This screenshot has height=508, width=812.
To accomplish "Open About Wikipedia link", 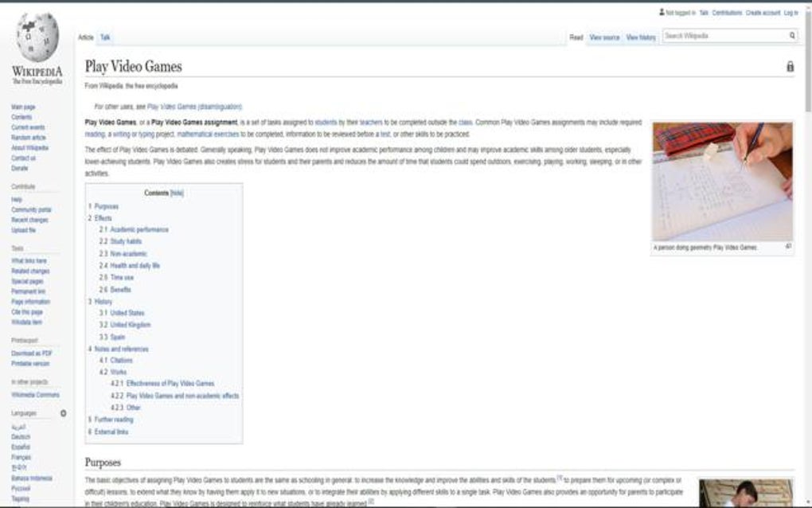I will click(x=29, y=148).
